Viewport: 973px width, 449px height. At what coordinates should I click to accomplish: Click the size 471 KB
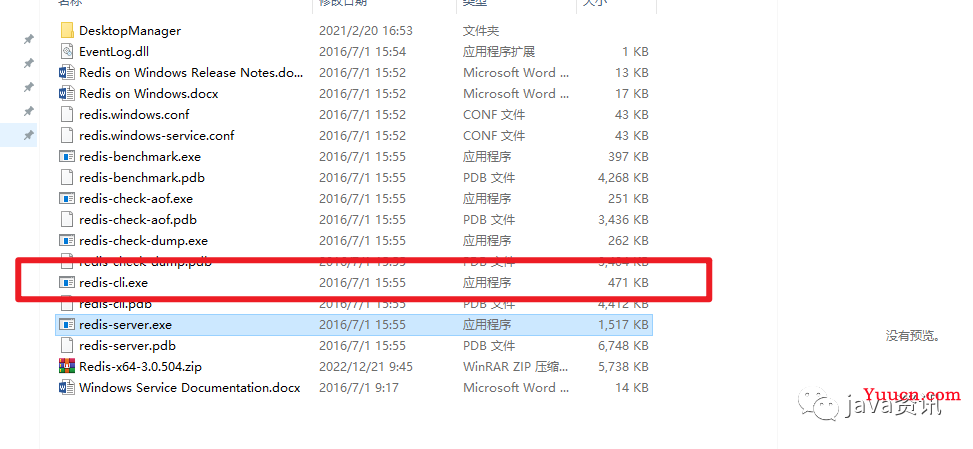[x=629, y=283]
